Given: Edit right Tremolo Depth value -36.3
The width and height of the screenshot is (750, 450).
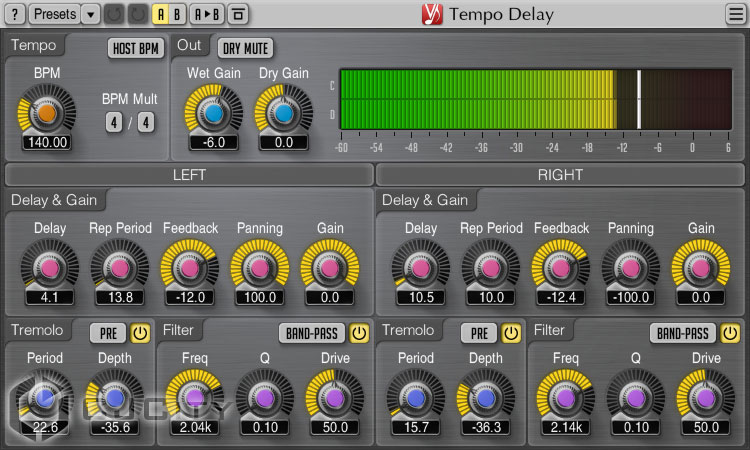Looking at the screenshot, I should point(486,427).
